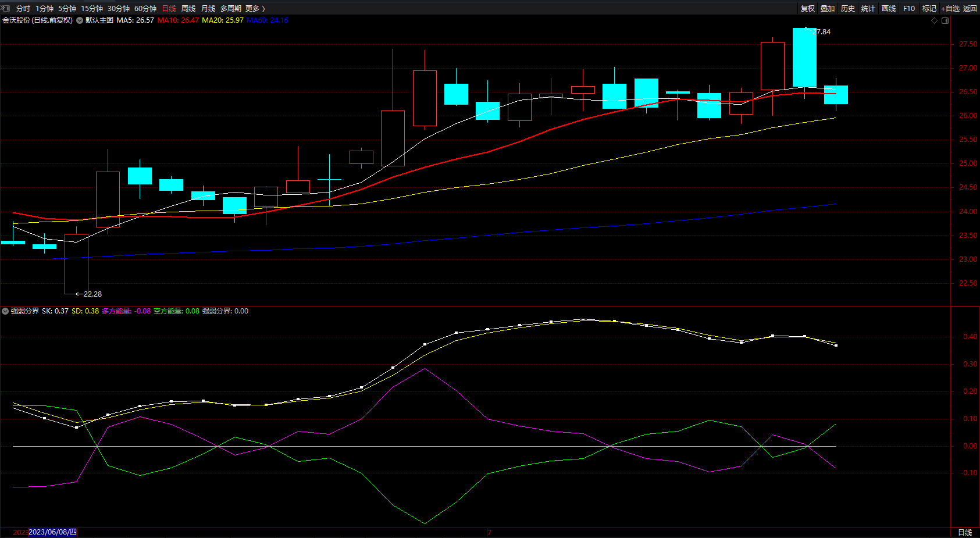The width and height of the screenshot is (980, 538).
Task: Click the 27.84 high price candlestick
Action: pyautogui.click(x=804, y=57)
